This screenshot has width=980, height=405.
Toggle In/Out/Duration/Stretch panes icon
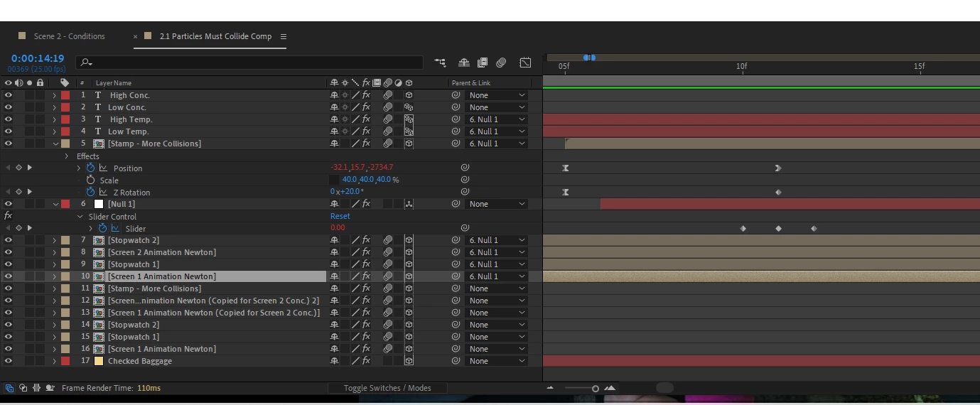click(36, 388)
